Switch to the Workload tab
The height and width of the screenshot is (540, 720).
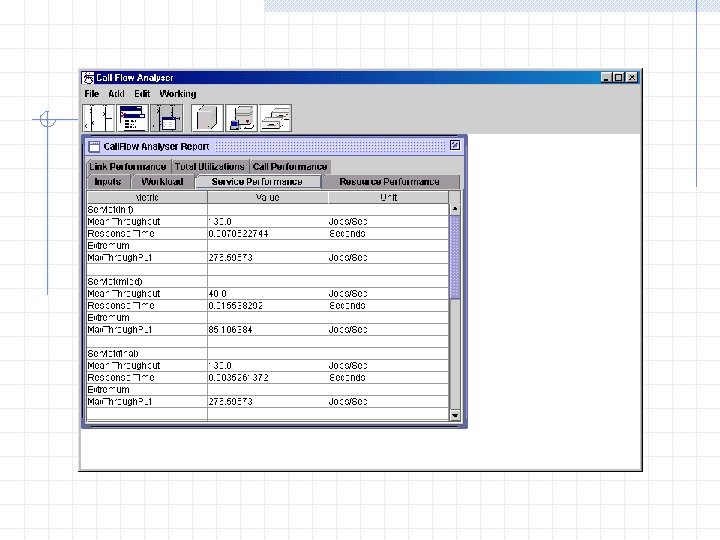point(163,181)
